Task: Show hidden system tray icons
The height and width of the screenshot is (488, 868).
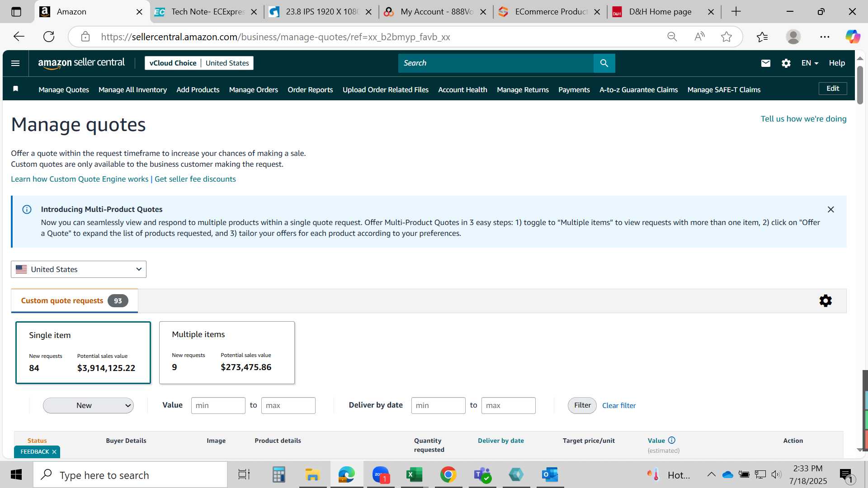Action: tap(711, 474)
